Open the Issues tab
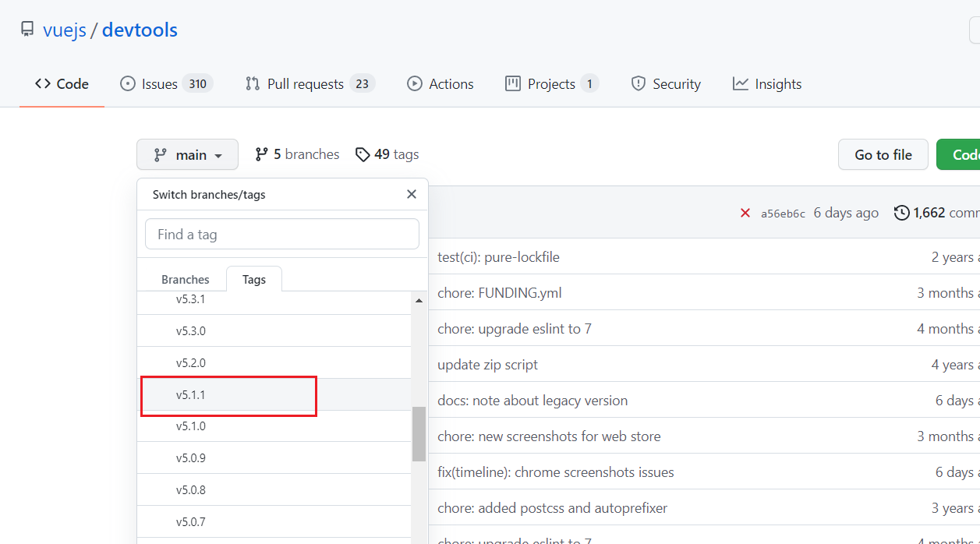The height and width of the screenshot is (544, 980). click(x=166, y=84)
